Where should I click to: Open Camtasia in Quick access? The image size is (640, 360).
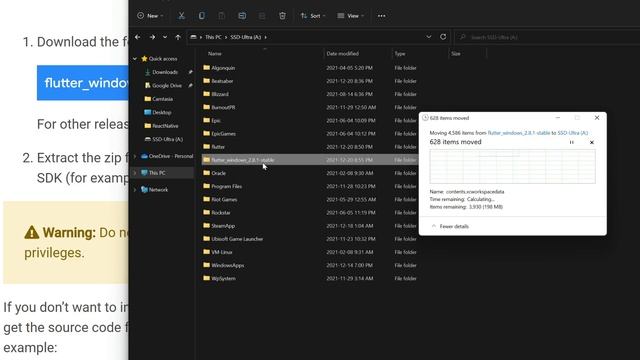coord(162,99)
